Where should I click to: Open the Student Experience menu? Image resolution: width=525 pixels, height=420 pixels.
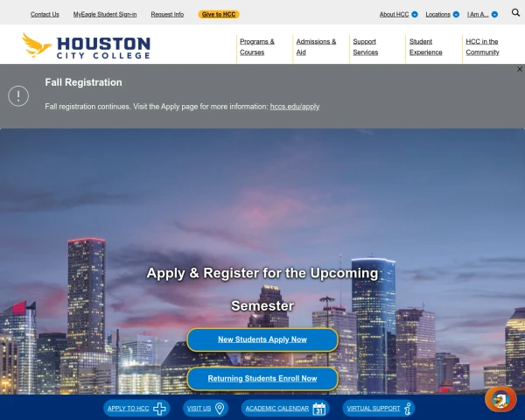(425, 47)
